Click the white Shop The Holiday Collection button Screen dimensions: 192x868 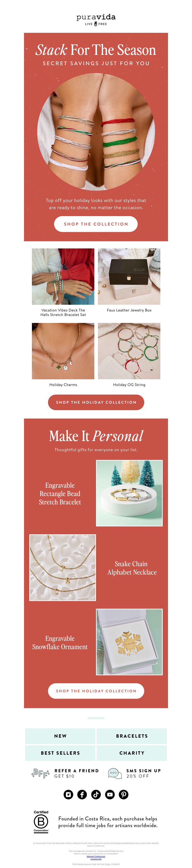(x=96, y=691)
